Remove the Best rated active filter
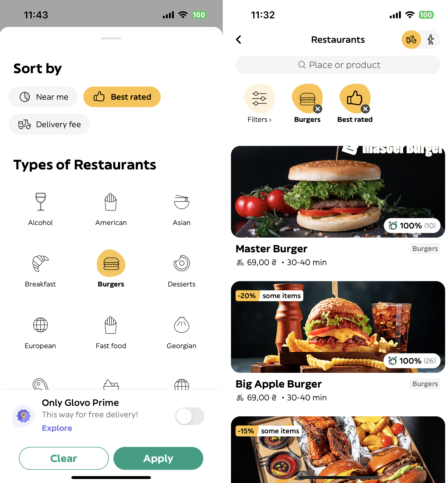This screenshot has width=448, height=483. 365,109
